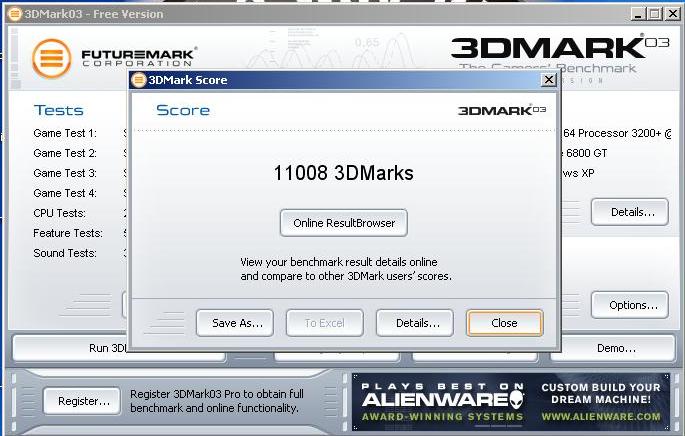Click the 3DMark03 main window title bar icon
Image resolution: width=685 pixels, height=436 pixels.
(15, 14)
